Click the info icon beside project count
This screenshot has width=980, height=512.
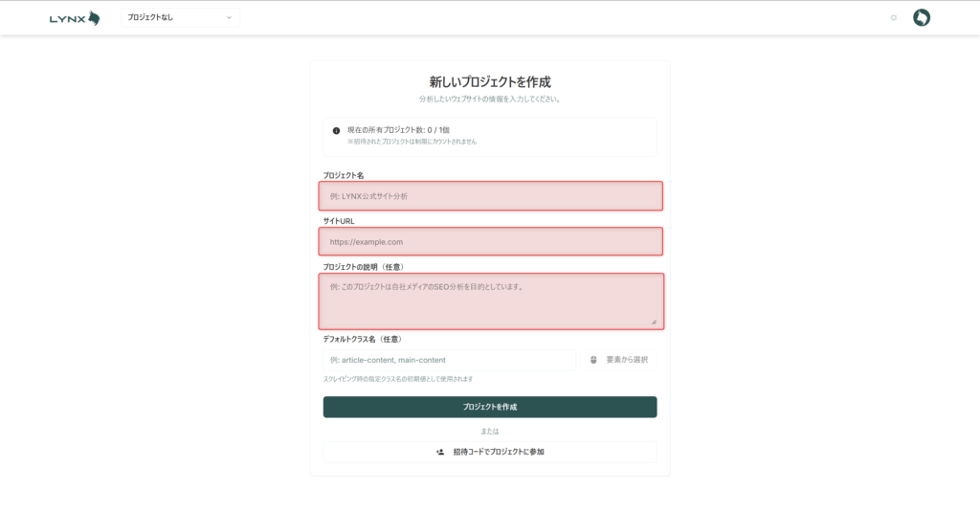(x=336, y=131)
